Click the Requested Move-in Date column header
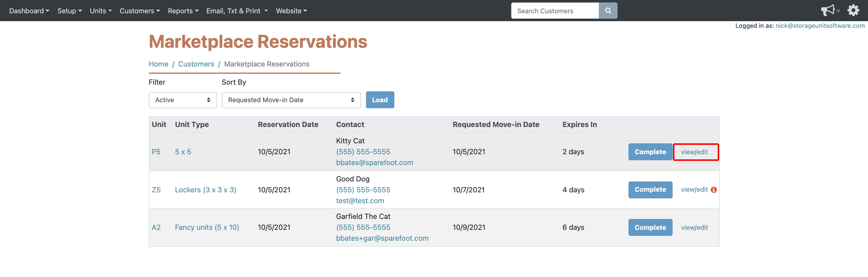This screenshot has height=277, width=868. [496, 125]
